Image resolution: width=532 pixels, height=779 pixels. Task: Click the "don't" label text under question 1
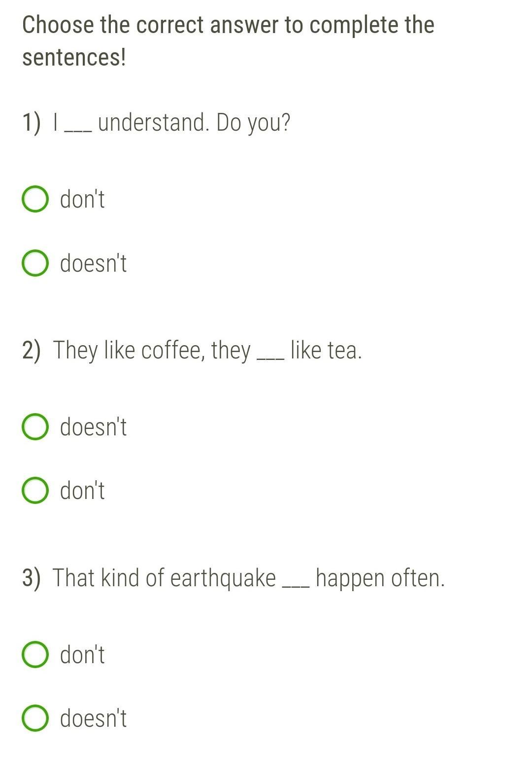click(x=82, y=199)
